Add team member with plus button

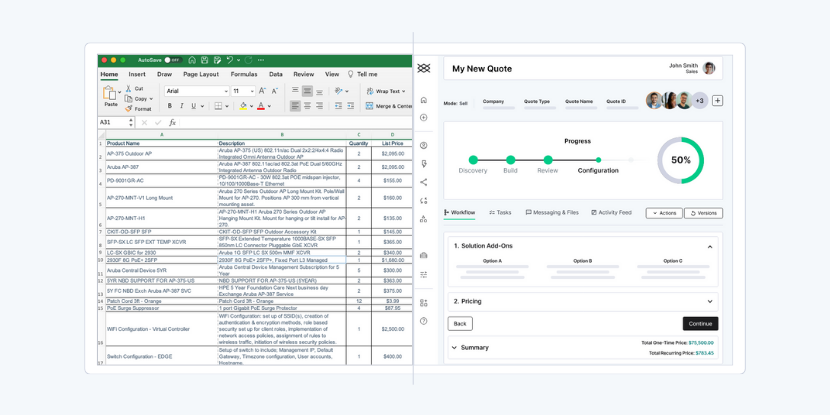pyautogui.click(x=717, y=101)
